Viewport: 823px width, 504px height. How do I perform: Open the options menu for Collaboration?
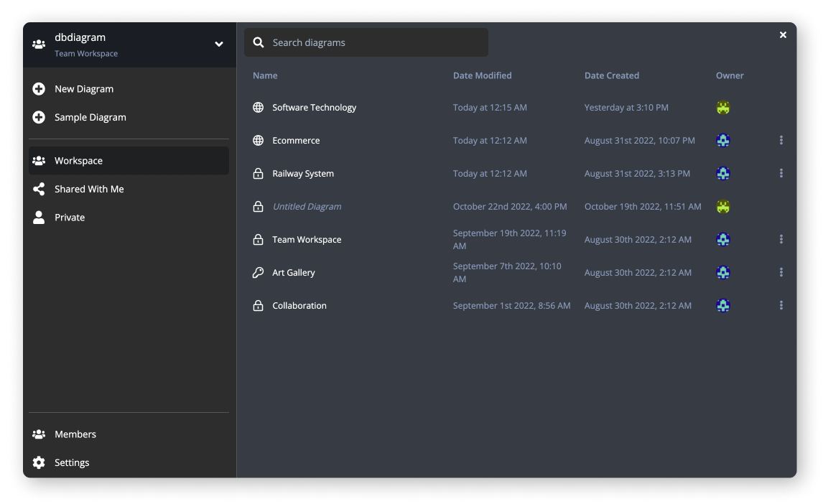pyautogui.click(x=782, y=305)
